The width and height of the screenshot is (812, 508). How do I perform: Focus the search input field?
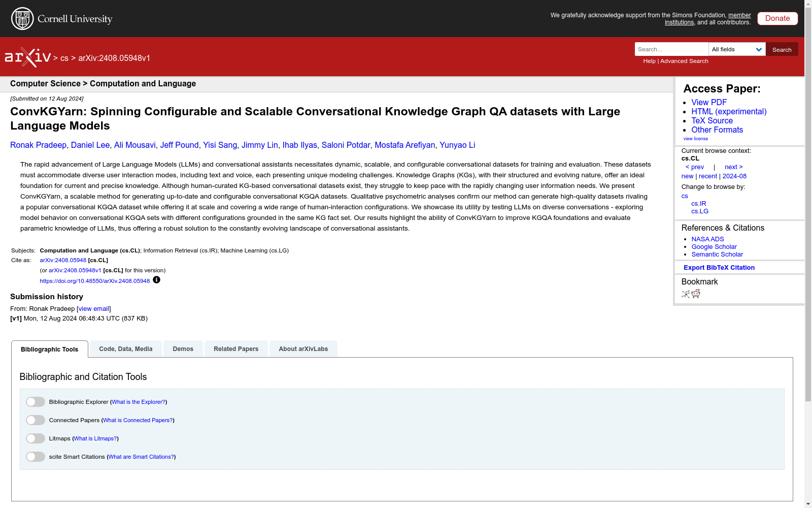coord(671,49)
